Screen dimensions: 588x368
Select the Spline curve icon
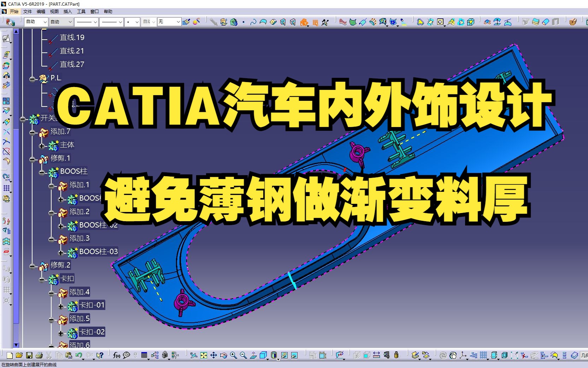click(x=253, y=22)
